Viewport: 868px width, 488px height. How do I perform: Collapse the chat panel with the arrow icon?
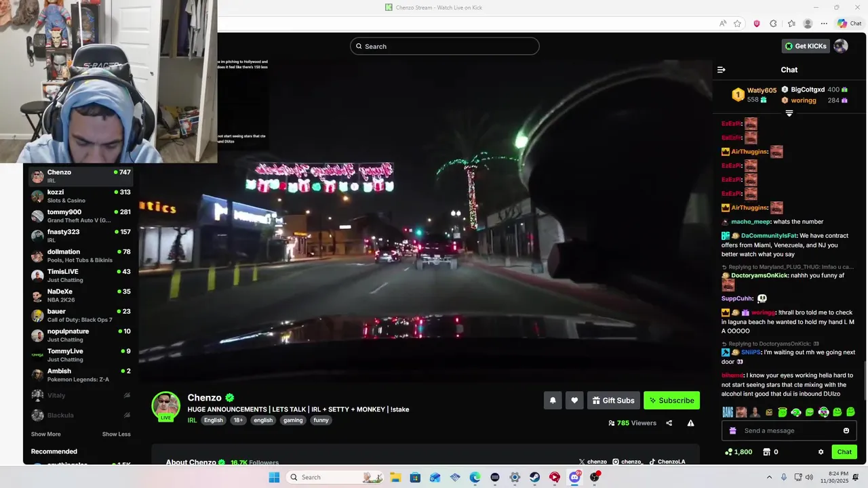(722, 70)
